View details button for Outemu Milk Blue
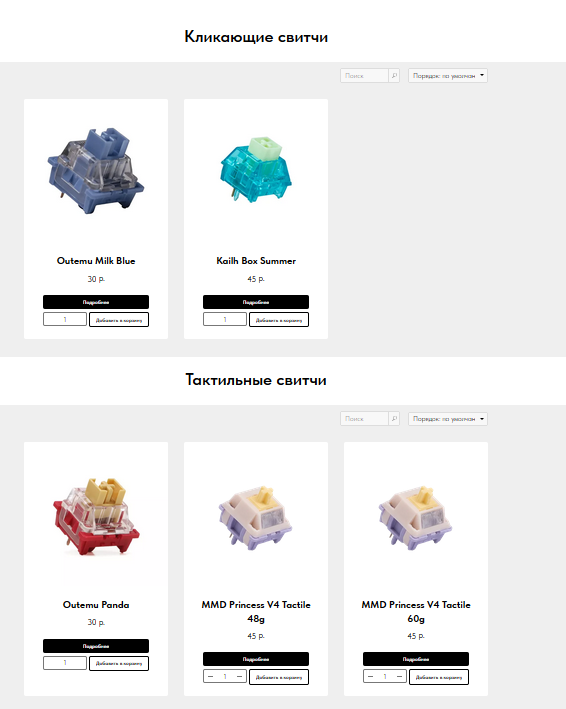The width and height of the screenshot is (566, 709). (x=96, y=302)
